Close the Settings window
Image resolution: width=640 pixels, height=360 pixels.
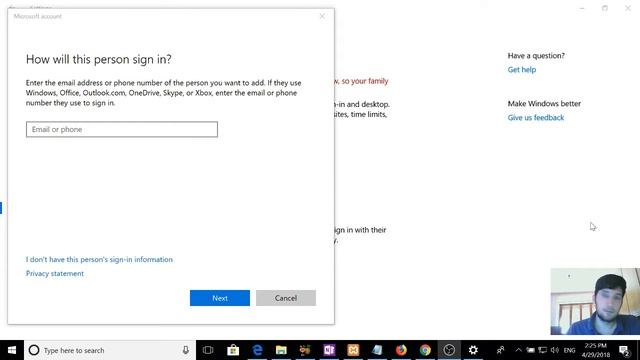[x=628, y=8]
